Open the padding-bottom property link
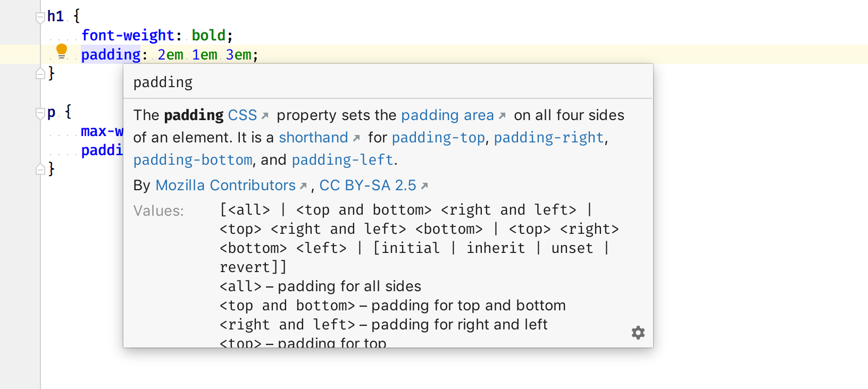Image resolution: width=868 pixels, height=389 pixels. [x=193, y=160]
